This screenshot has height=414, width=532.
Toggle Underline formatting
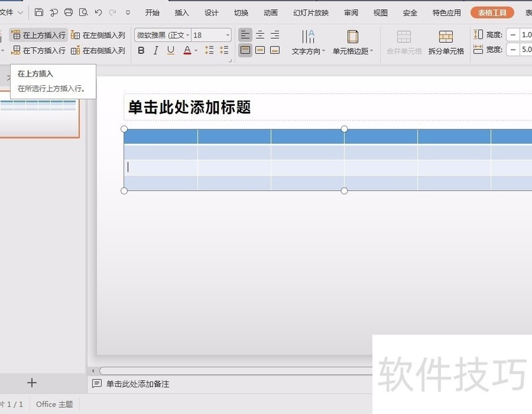[x=171, y=51]
